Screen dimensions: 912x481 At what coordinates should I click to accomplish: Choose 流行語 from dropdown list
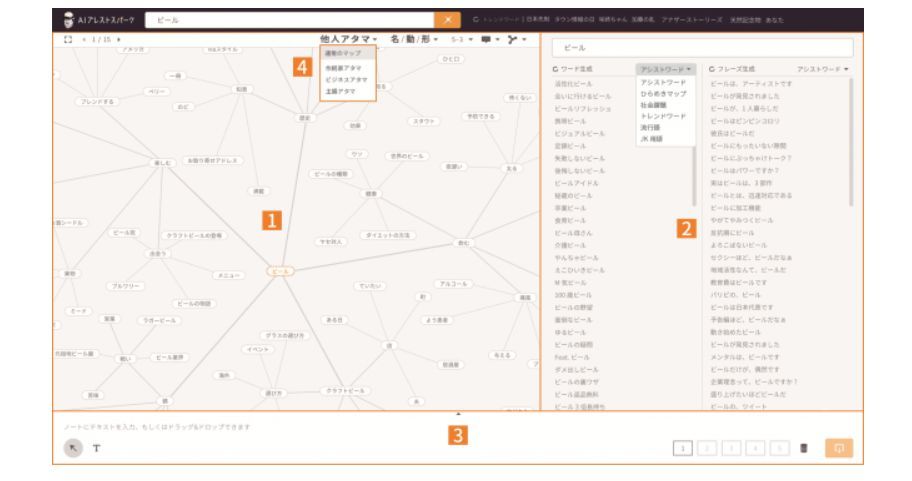pos(650,127)
